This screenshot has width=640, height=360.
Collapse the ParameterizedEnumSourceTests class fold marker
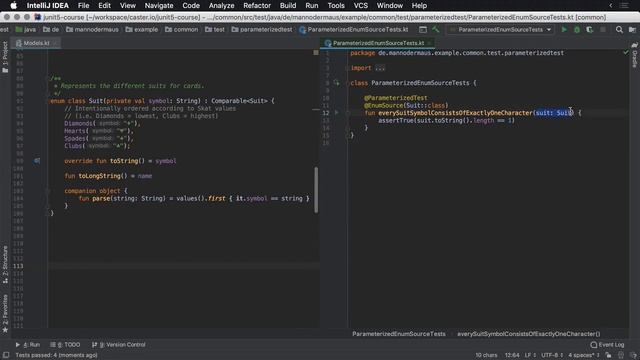[x=348, y=83]
